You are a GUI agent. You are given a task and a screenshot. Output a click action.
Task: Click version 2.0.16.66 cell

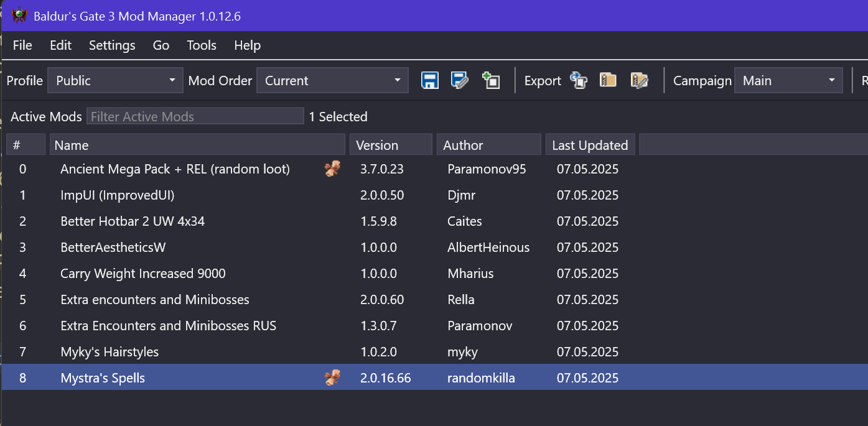385,377
